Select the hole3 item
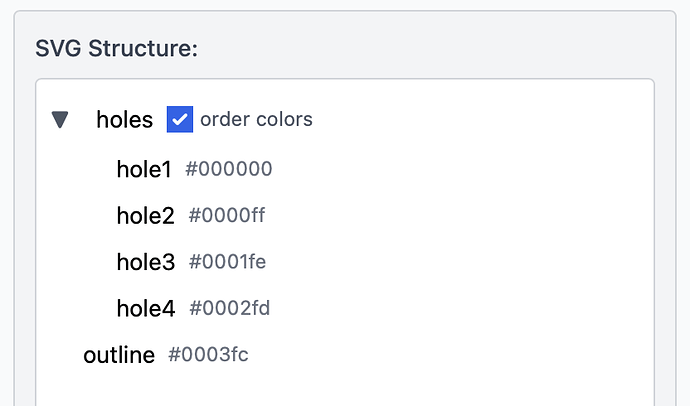 [145, 262]
